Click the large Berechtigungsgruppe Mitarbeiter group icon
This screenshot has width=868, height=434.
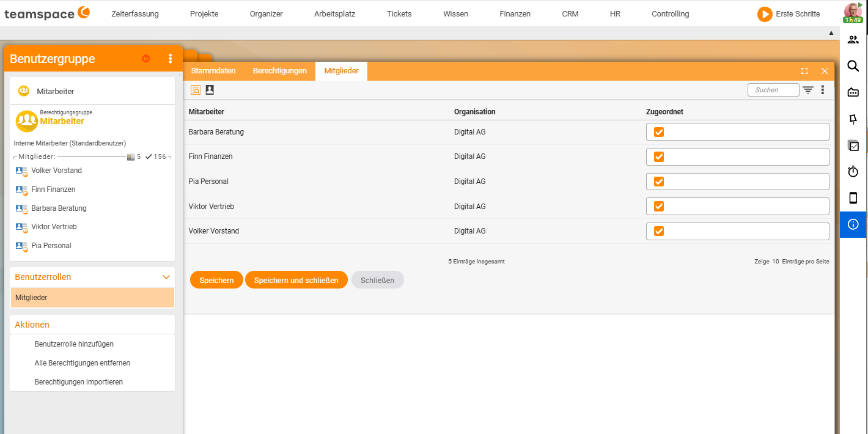coord(27,121)
